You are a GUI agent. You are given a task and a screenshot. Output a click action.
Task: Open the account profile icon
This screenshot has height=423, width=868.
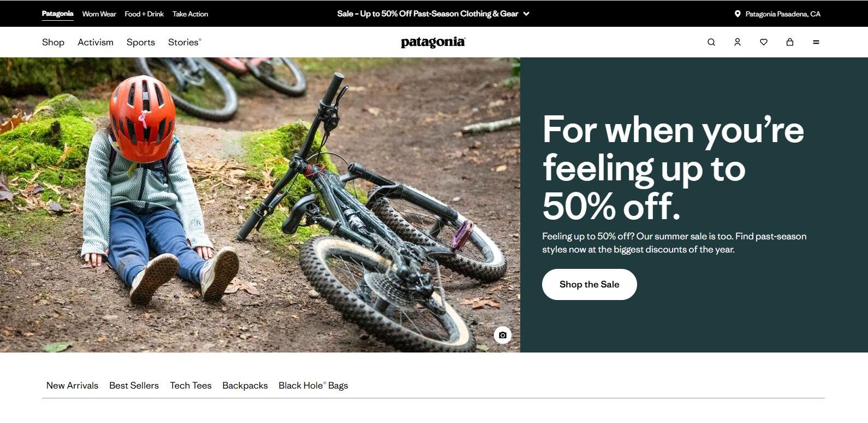tap(738, 42)
